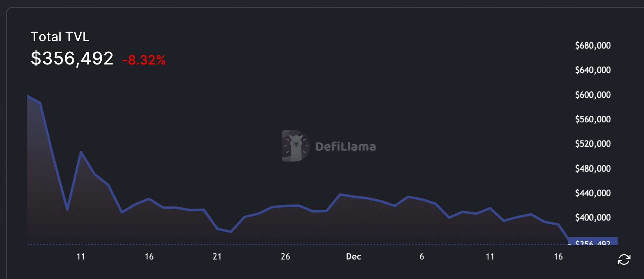Click the chart line's starting point at far left
This screenshot has width=644, height=279.
pos(28,96)
